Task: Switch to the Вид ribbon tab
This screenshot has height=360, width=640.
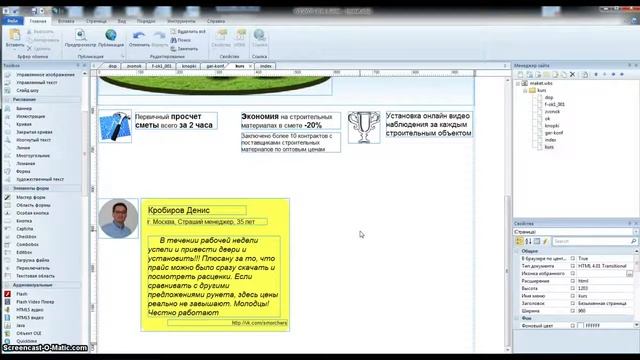Action: [122, 21]
